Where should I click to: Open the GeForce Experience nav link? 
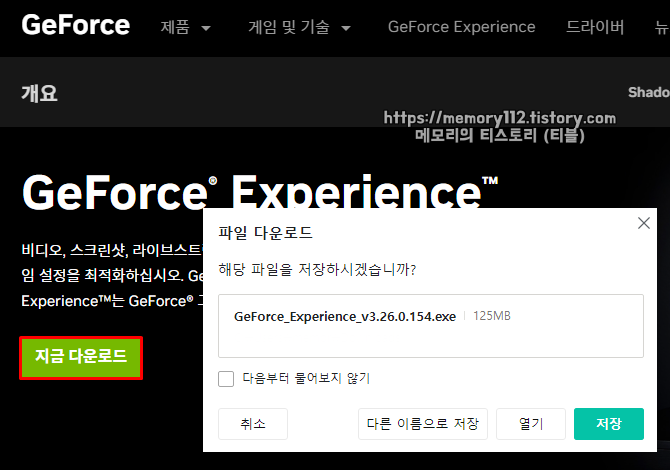(x=461, y=27)
